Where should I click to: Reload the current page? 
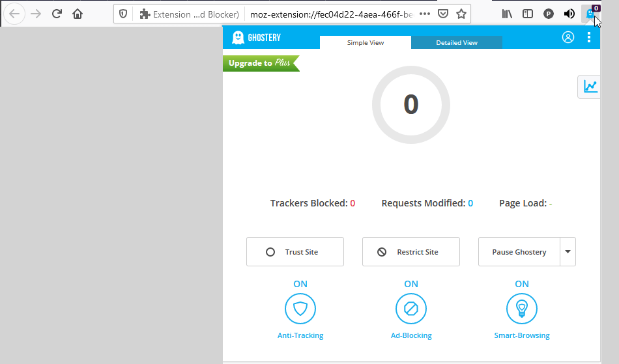[57, 14]
